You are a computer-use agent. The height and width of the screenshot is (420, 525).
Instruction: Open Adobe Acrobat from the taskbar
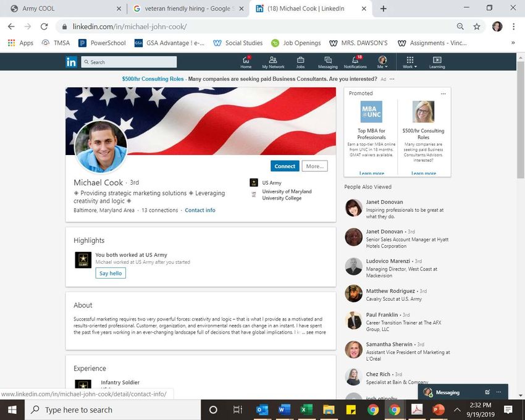[416, 409]
